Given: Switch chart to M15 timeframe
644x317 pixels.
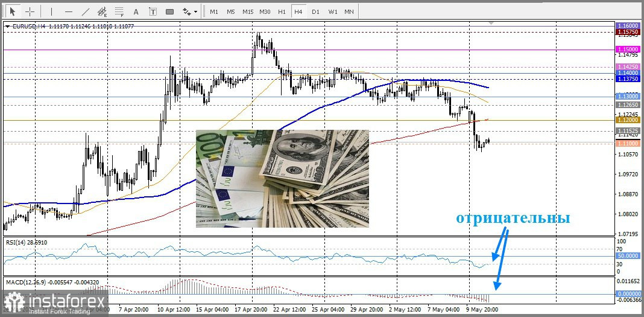Looking at the screenshot, I should pyautogui.click(x=248, y=11).
